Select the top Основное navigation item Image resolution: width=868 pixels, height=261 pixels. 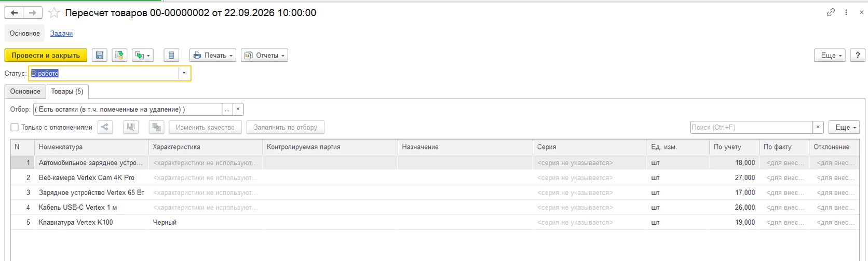coord(25,33)
